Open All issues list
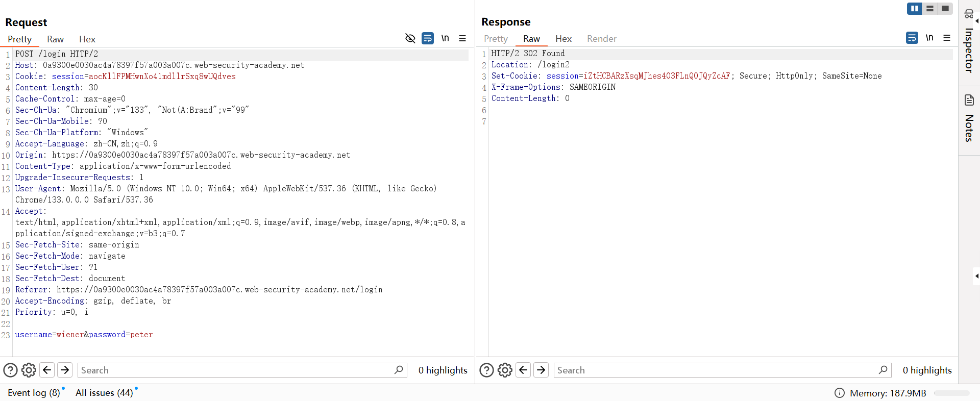This screenshot has height=401, width=980. click(104, 392)
